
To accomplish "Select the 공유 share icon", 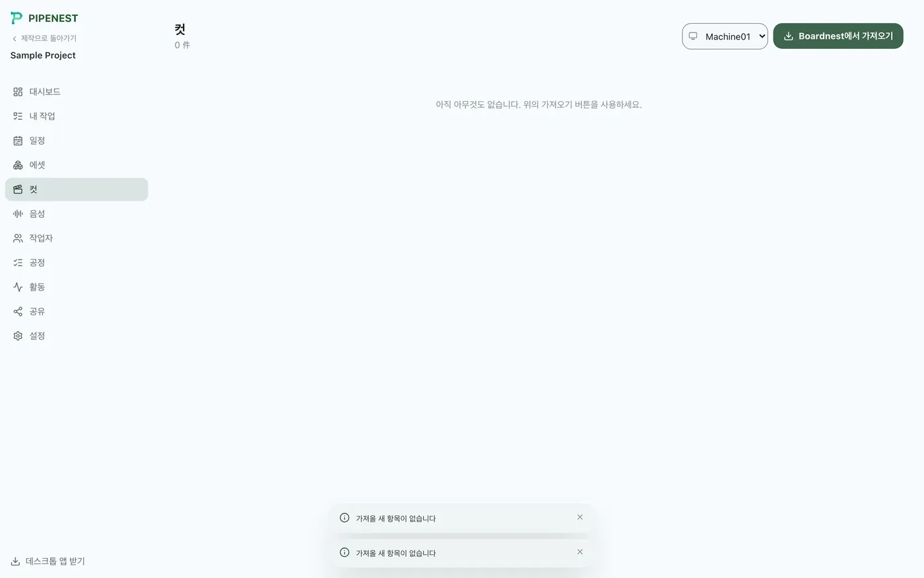I will [x=18, y=312].
